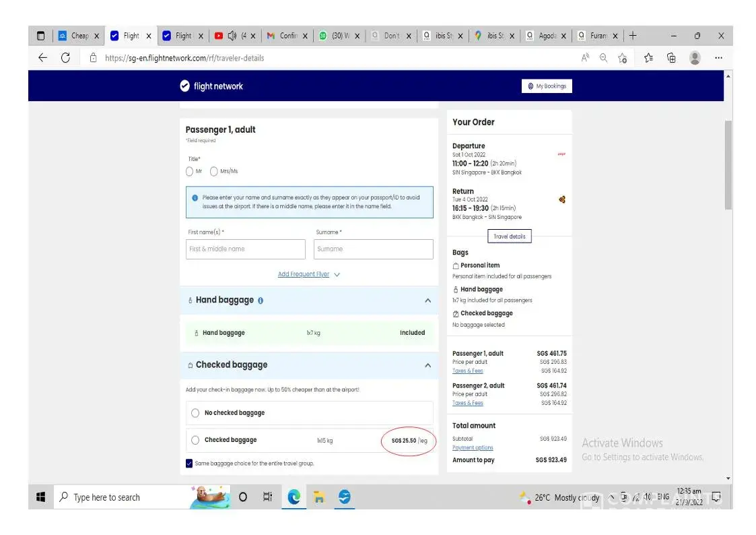Refresh the browser page
The height and width of the screenshot is (535, 756).
pos(65,58)
